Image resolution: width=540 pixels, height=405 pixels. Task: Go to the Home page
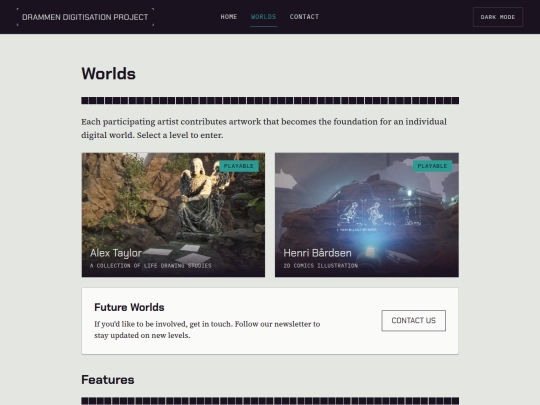coord(229,17)
